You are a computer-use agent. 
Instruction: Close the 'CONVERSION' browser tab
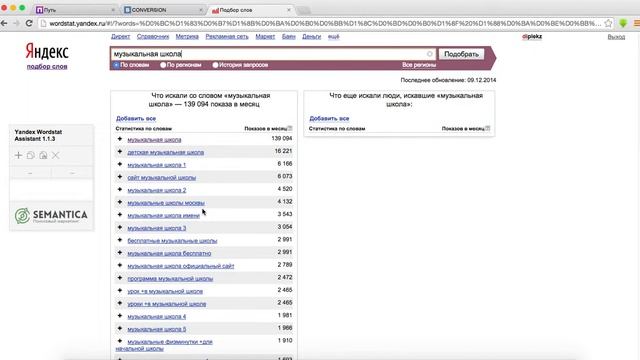tap(201, 10)
